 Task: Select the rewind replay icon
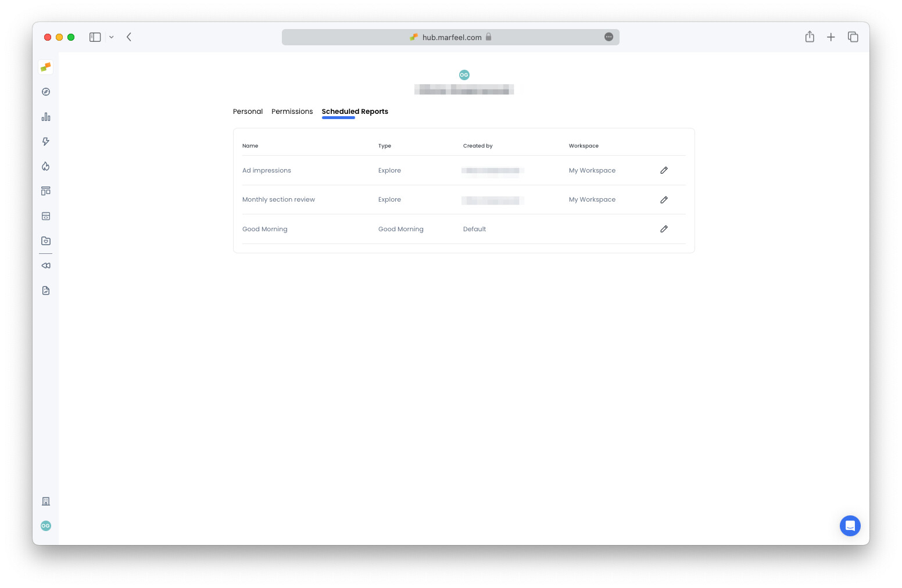point(45,266)
